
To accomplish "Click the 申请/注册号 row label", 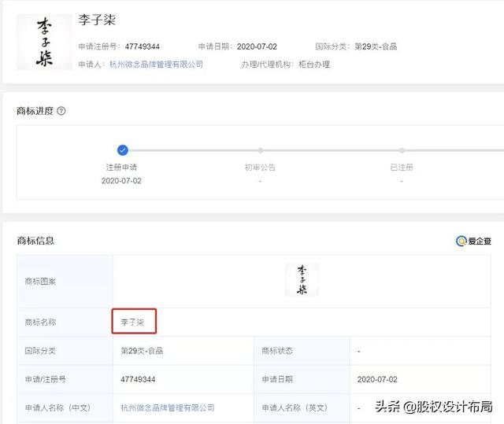I will pos(46,379).
